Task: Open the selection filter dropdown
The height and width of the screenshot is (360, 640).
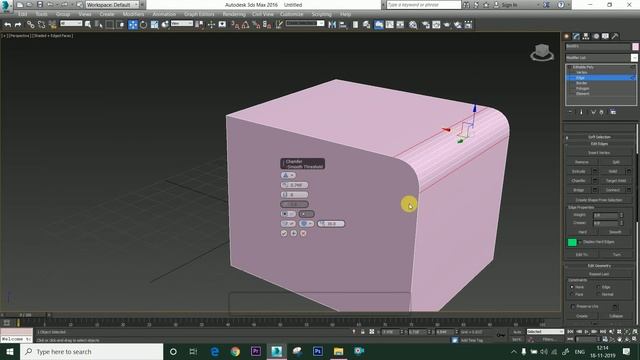Action: click(x=71, y=24)
